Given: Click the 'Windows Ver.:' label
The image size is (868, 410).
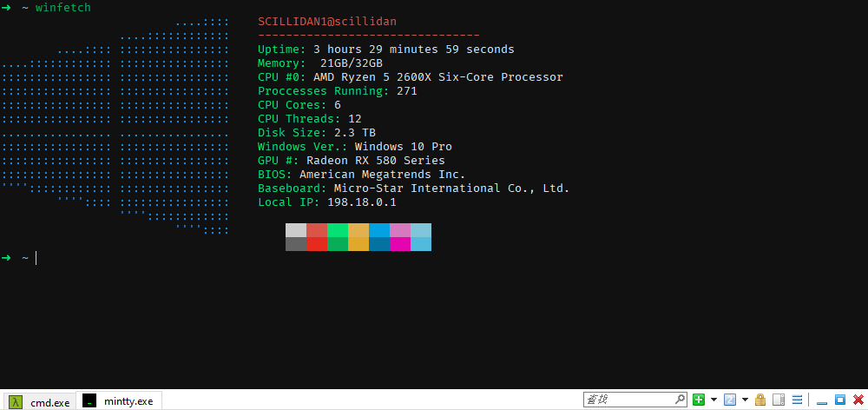Looking at the screenshot, I should pos(303,146).
